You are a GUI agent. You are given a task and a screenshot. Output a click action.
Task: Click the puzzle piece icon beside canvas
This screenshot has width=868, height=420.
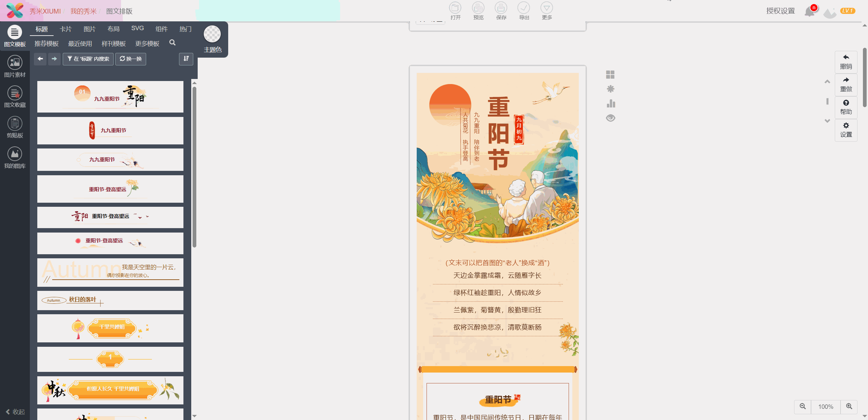click(x=610, y=89)
